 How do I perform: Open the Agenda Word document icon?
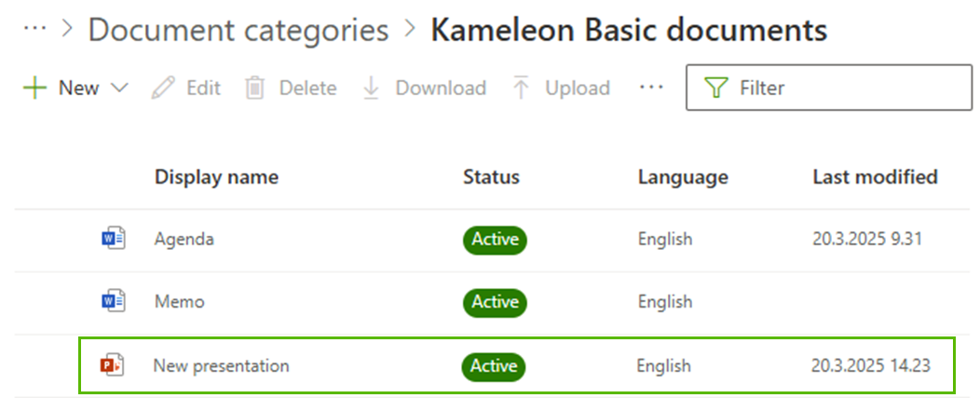tap(112, 240)
